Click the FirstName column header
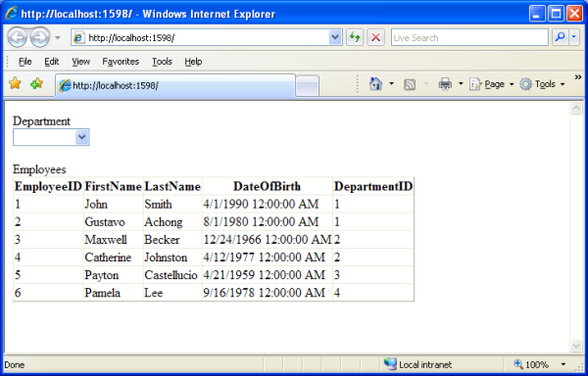This screenshot has width=588, height=376. 114,186
